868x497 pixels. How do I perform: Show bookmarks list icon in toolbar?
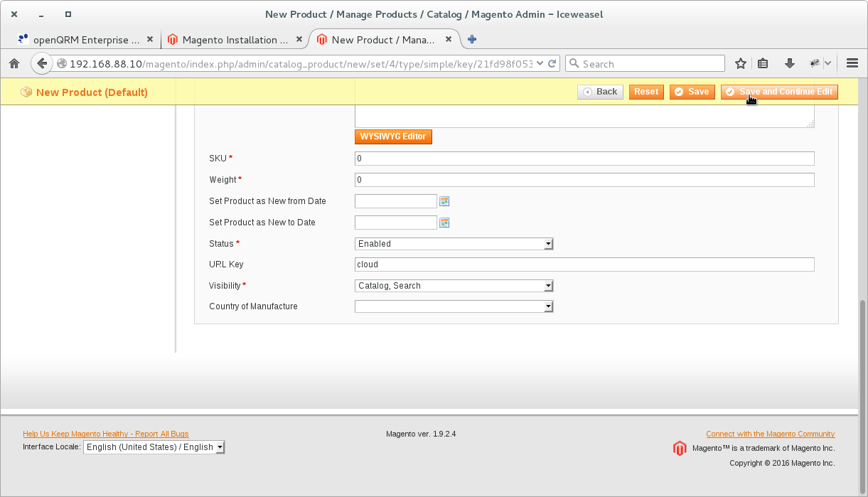763,63
